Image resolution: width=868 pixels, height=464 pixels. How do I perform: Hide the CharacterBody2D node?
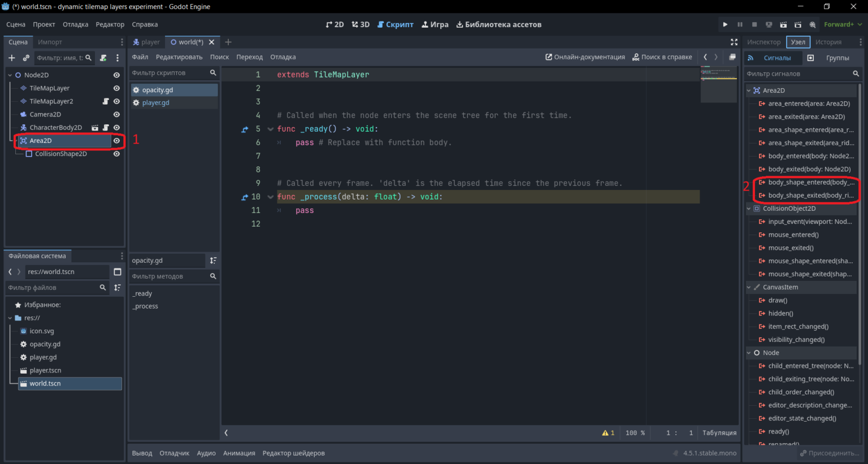pyautogui.click(x=116, y=128)
